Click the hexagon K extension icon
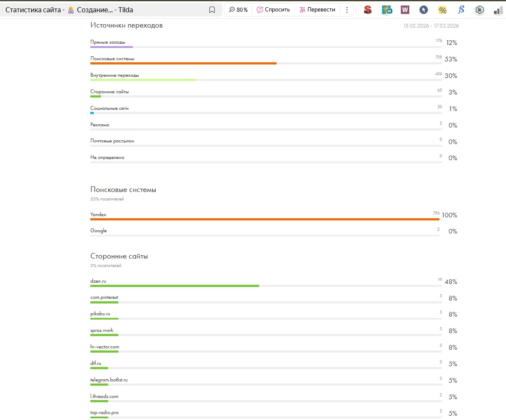Screen dimensions: 506x420 coord(479,10)
